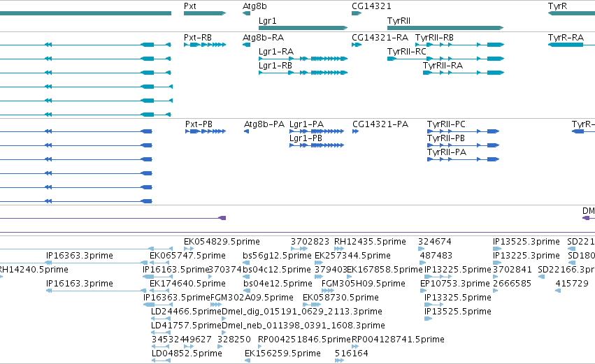The height and width of the screenshot is (364, 595).
Task: Click EST label IP13225.5prime
Action: (458, 270)
